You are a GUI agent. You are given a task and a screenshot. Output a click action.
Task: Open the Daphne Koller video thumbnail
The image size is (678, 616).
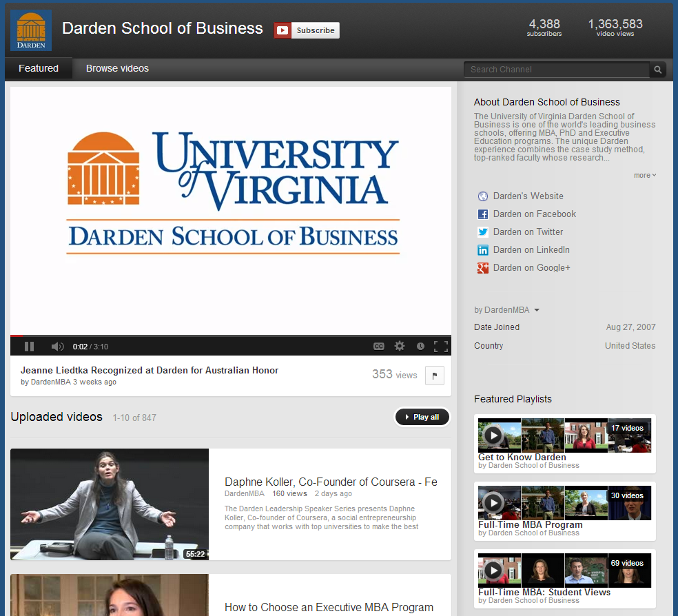point(109,505)
